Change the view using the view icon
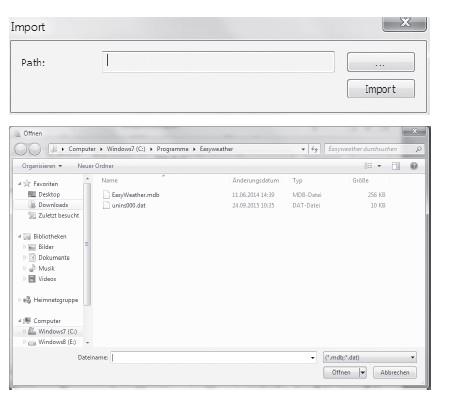This screenshot has width=461, height=393. coord(369,166)
